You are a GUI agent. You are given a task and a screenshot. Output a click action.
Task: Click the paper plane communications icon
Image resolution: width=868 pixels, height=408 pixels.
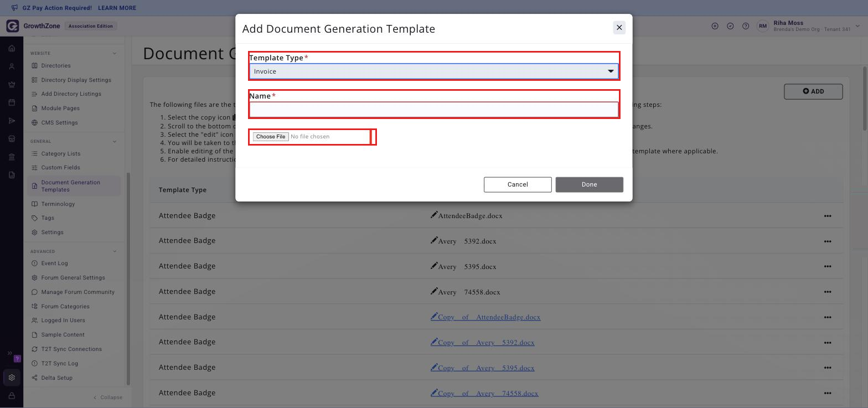(x=12, y=121)
